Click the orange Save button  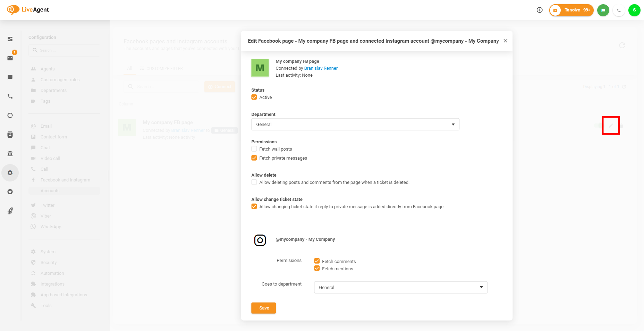(x=264, y=308)
